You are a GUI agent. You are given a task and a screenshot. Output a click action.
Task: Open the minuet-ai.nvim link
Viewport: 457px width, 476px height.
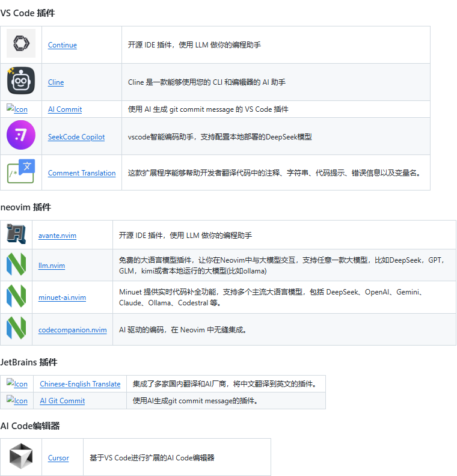tap(63, 297)
